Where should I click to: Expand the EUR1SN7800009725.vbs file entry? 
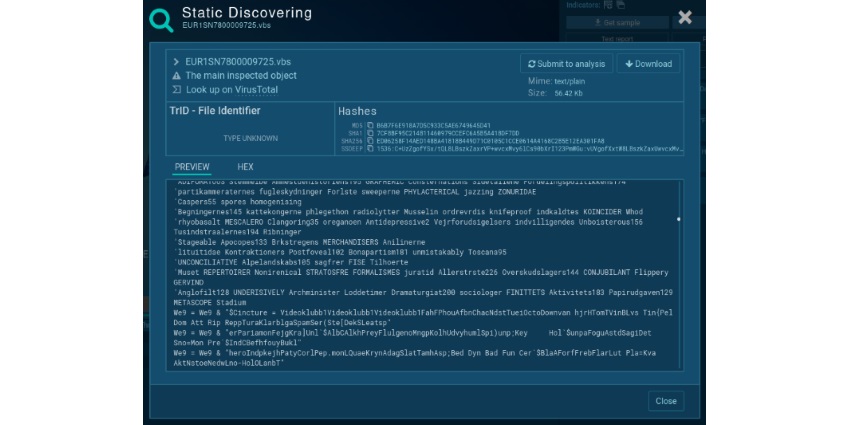coord(176,61)
